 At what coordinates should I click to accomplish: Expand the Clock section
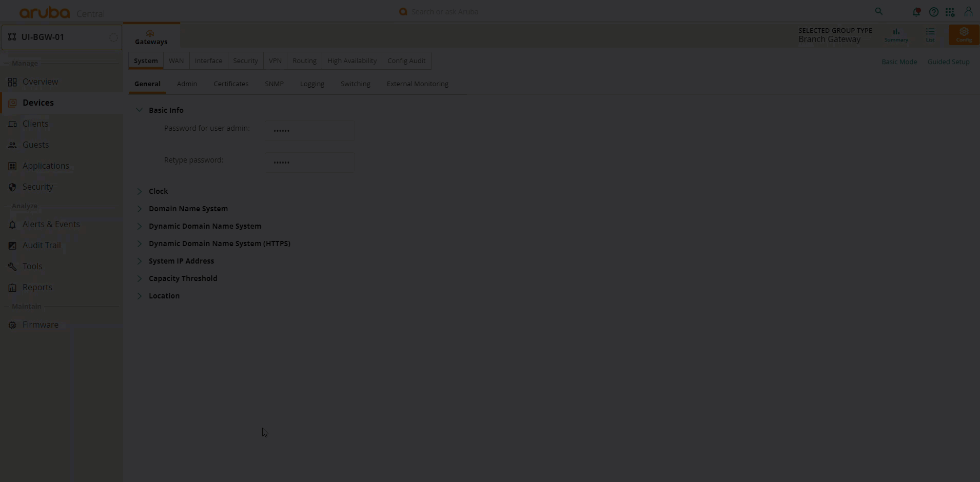(x=139, y=191)
